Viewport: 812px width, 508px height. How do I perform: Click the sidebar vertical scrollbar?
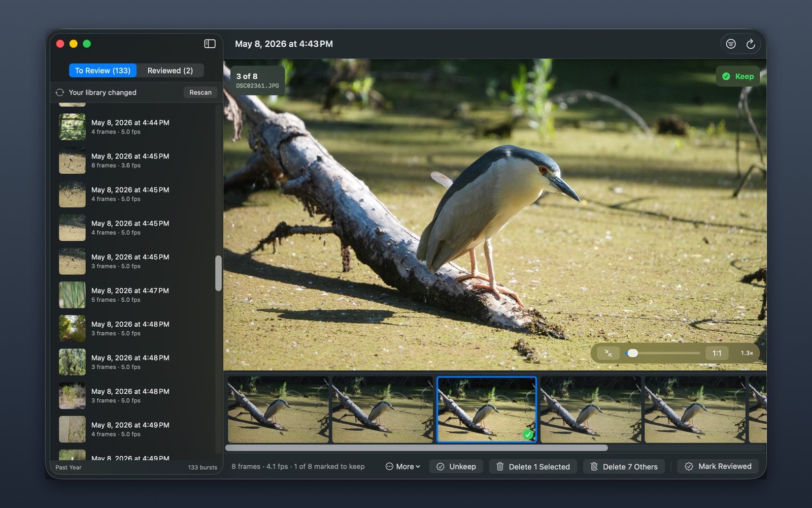[x=218, y=273]
